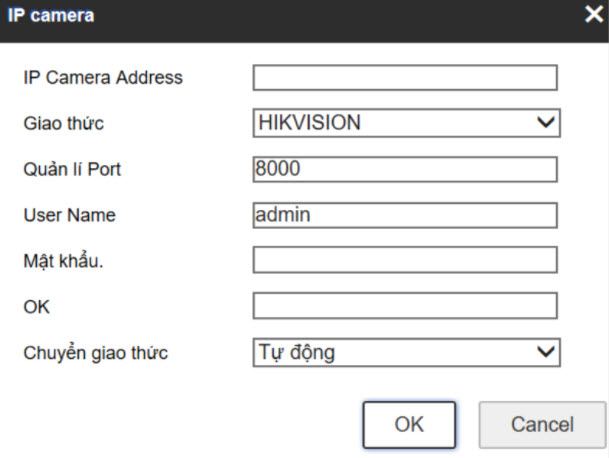Viewport: 609px width, 458px height.
Task: Click the OK label left of the empty field
Action: 35,307
